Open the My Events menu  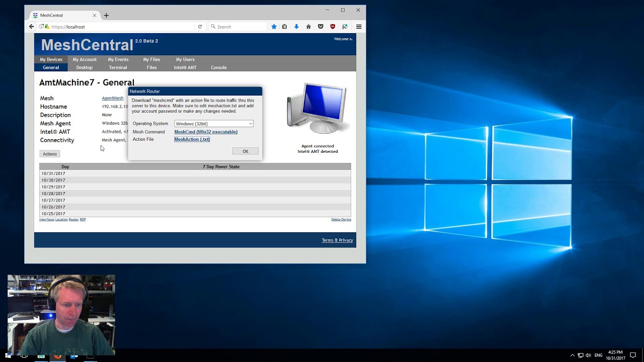(x=118, y=59)
